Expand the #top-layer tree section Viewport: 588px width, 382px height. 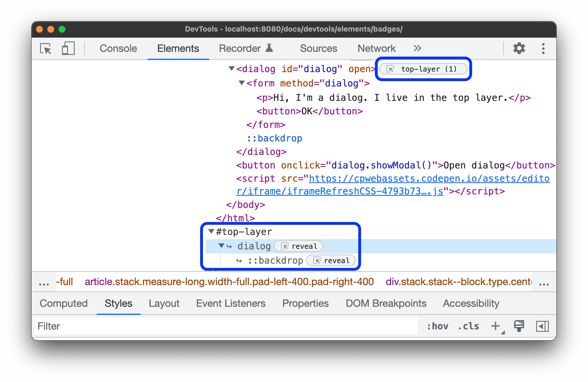coord(210,232)
